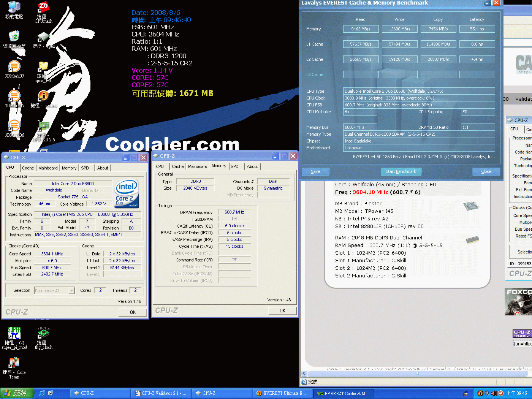Click the browser horizontal scrollbar thumb
Viewport: 532px width, 399px height.
coord(417,374)
